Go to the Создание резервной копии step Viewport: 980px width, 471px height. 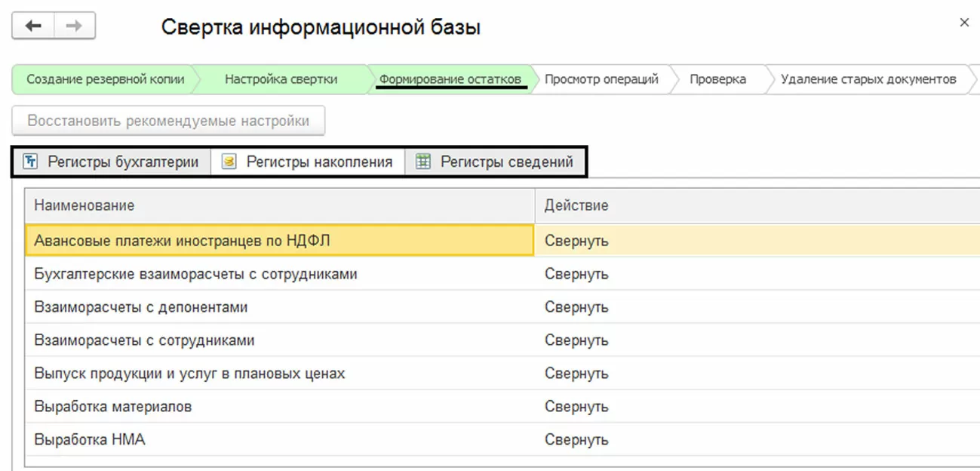[x=104, y=79]
